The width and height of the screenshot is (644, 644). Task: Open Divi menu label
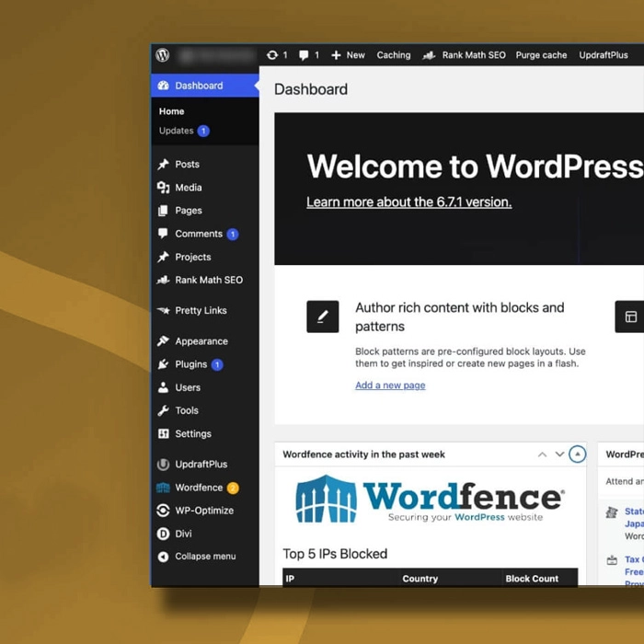(x=183, y=534)
